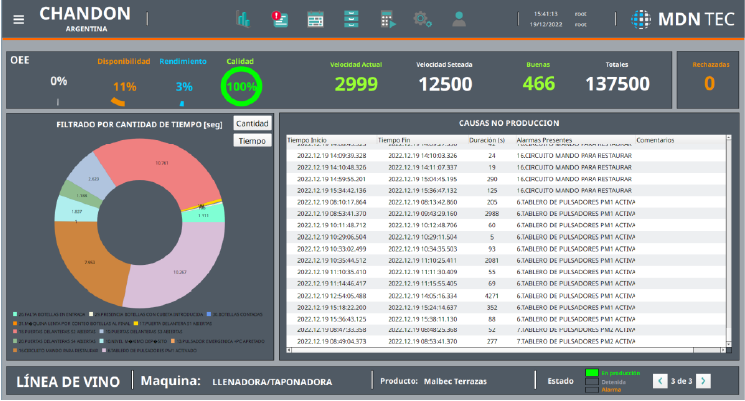Viewport: 745px width, 401px height.
Task: Click legend swatch for Puerta Delantera S1 Abiertas
Action: [x=136, y=323]
